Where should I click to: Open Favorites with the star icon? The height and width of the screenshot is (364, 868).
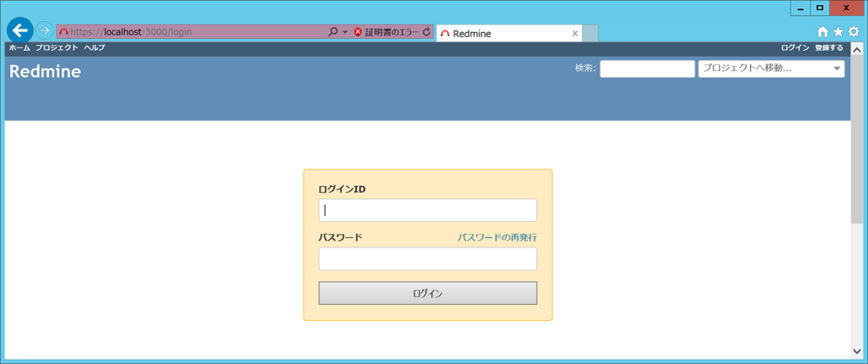pos(838,32)
